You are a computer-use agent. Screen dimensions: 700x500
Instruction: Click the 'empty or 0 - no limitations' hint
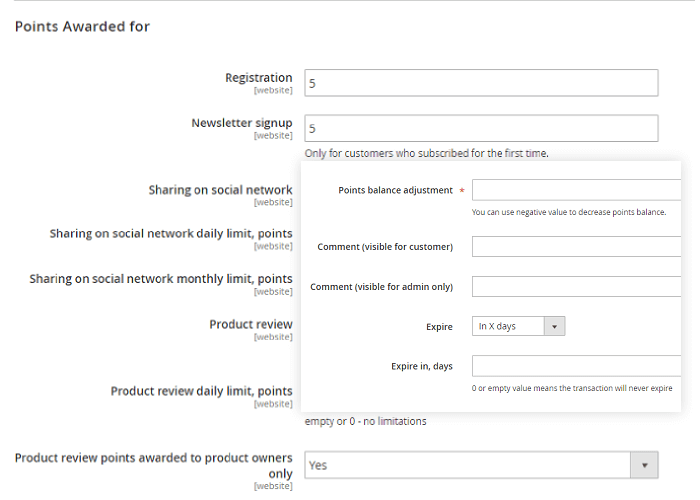coord(365,421)
